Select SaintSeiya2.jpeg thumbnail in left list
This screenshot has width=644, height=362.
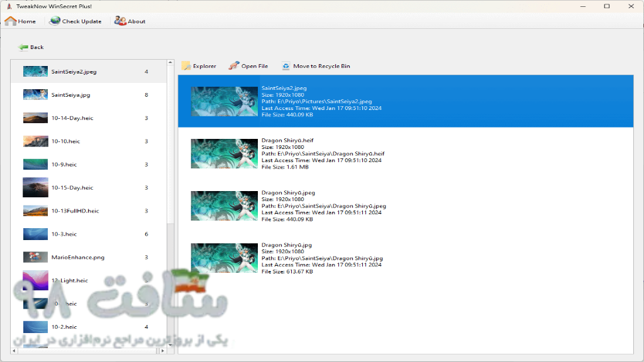pyautogui.click(x=35, y=72)
